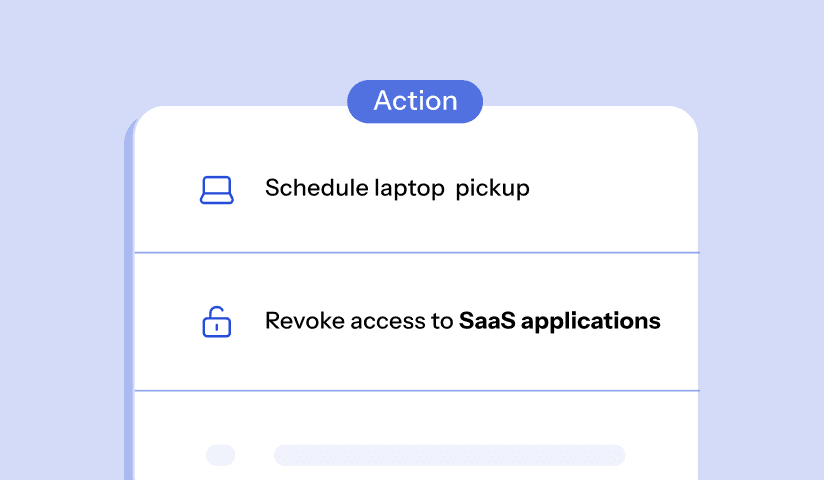The image size is (824, 480).
Task: Click the word pickup
Action: tap(492, 189)
